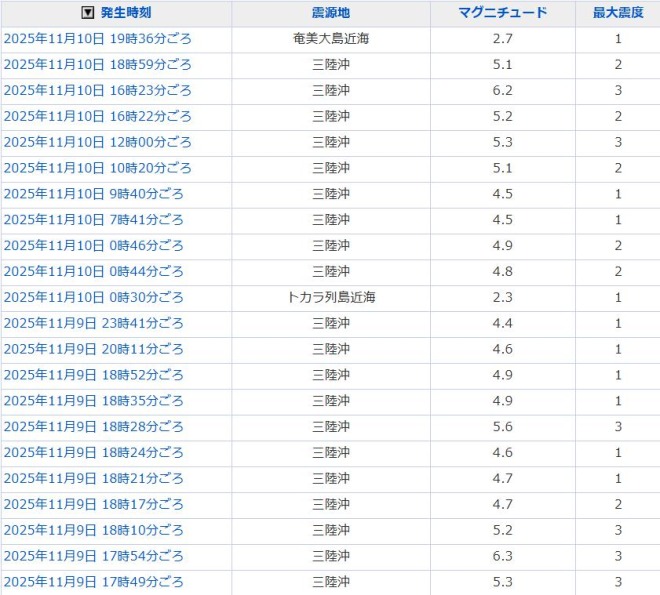
Task: Select the 2025年11月9日 18時28分ごろ earthquake entry
Action: point(93,427)
